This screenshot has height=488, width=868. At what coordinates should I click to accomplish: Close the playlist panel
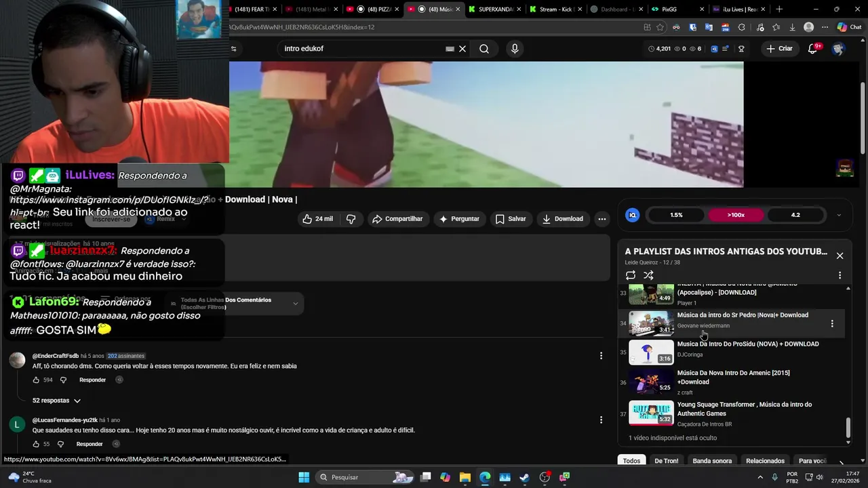(x=840, y=256)
